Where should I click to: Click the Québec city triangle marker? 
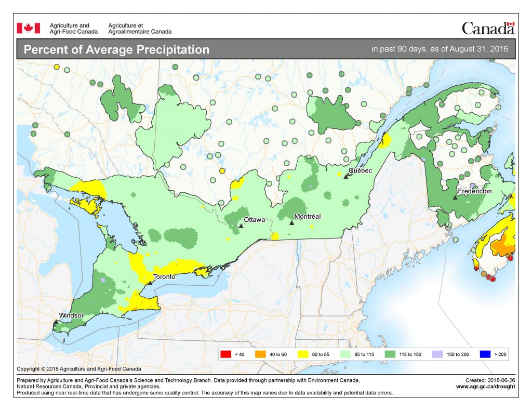(x=345, y=177)
